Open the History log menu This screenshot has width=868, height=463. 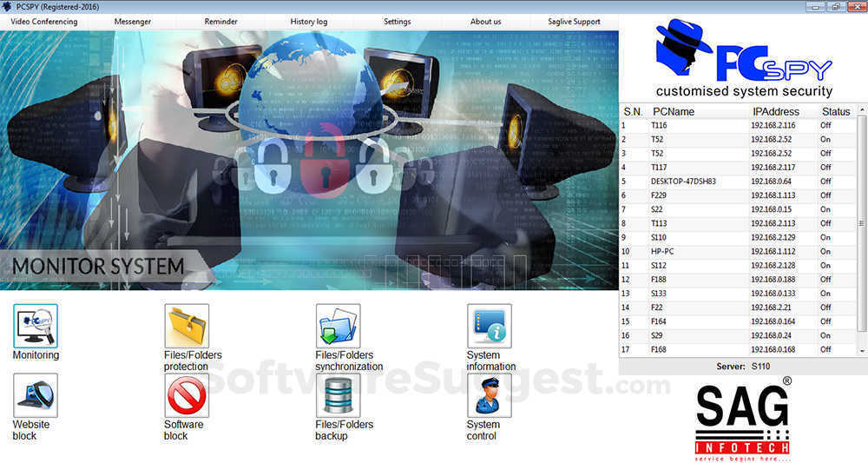point(309,22)
